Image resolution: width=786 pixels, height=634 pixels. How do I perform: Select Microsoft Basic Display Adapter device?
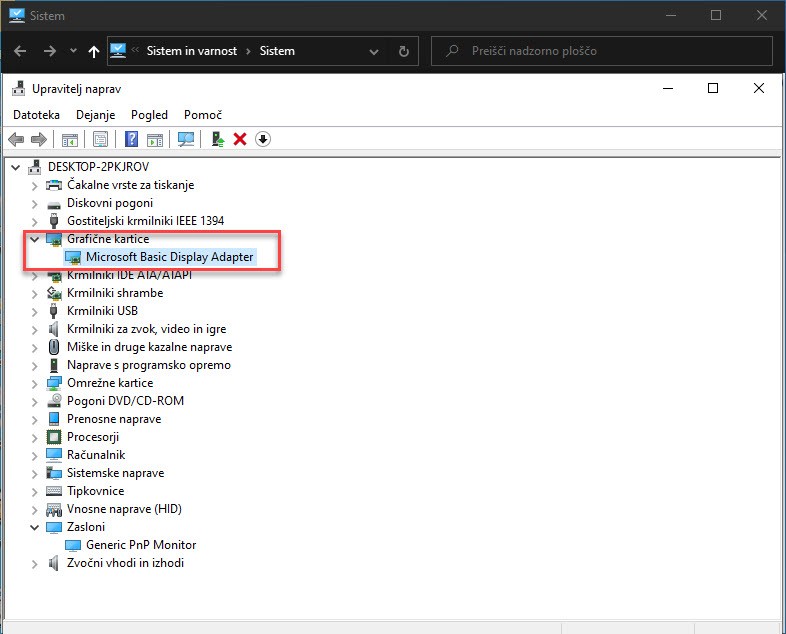point(169,257)
